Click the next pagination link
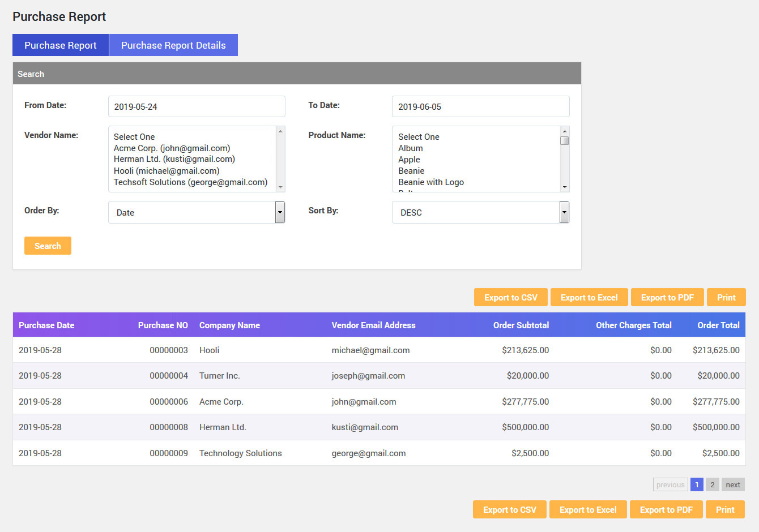This screenshot has height=532, width=759. coord(733,485)
